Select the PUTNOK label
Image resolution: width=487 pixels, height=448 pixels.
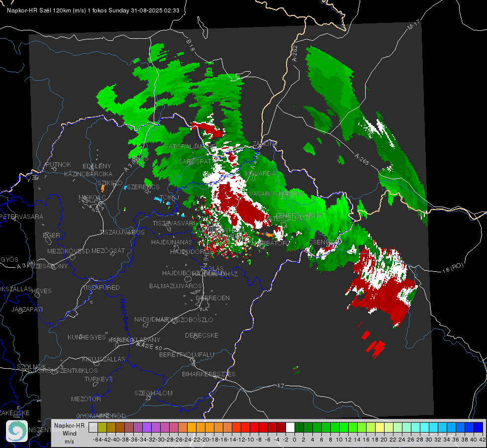pos(58,164)
